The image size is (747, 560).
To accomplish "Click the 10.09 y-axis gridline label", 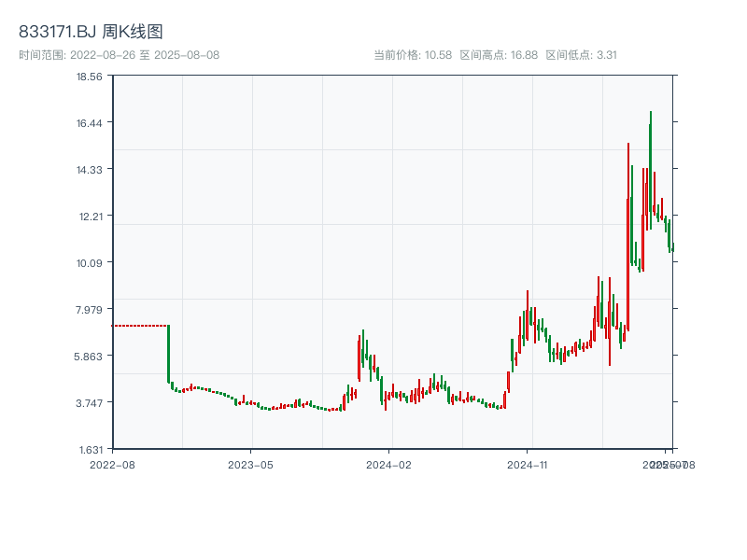I will point(91,263).
